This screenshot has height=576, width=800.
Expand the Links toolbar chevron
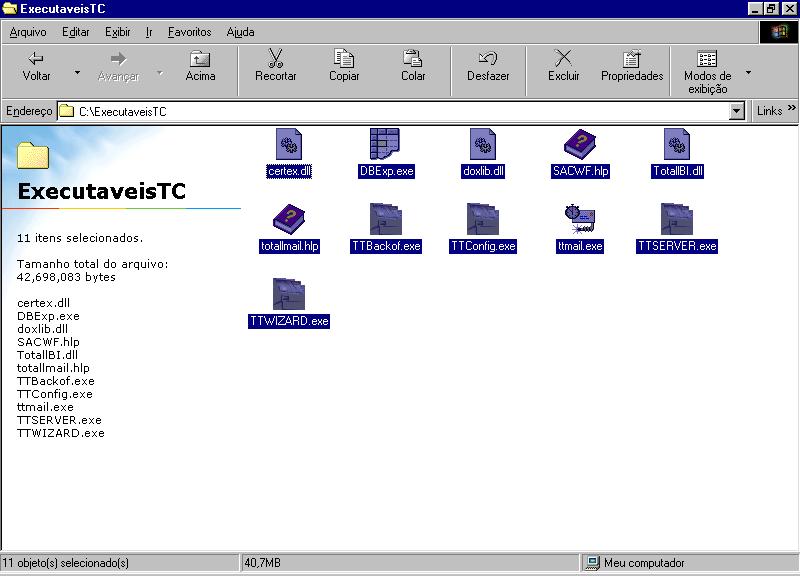(x=791, y=108)
